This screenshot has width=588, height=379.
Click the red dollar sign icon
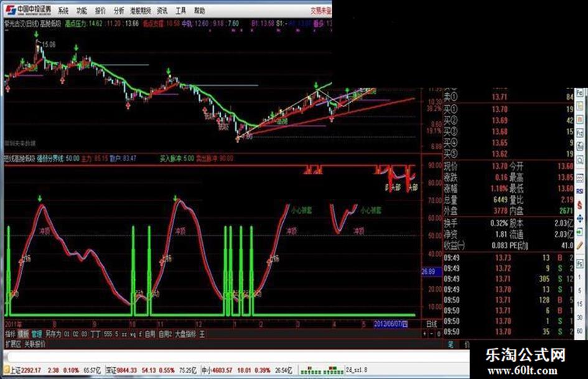tap(580, 205)
